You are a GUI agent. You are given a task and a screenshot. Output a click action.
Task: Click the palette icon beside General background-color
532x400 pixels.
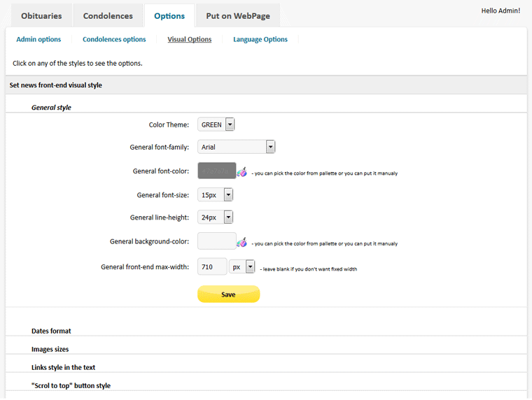(x=242, y=243)
